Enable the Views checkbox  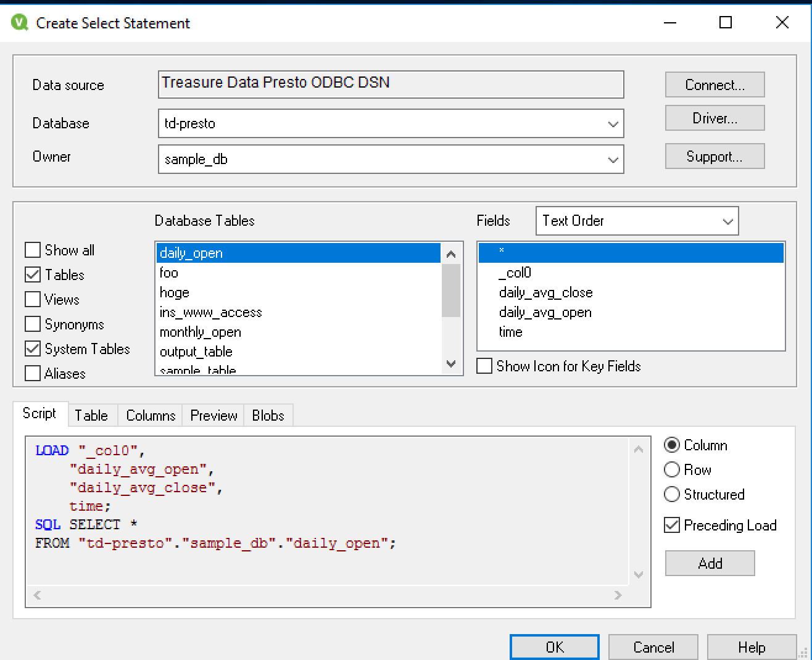(33, 299)
